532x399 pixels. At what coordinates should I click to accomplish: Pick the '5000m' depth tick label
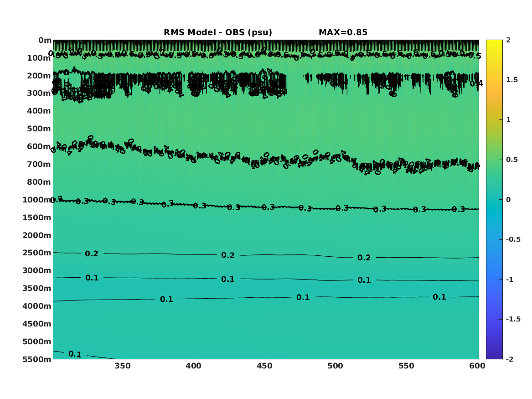click(37, 342)
